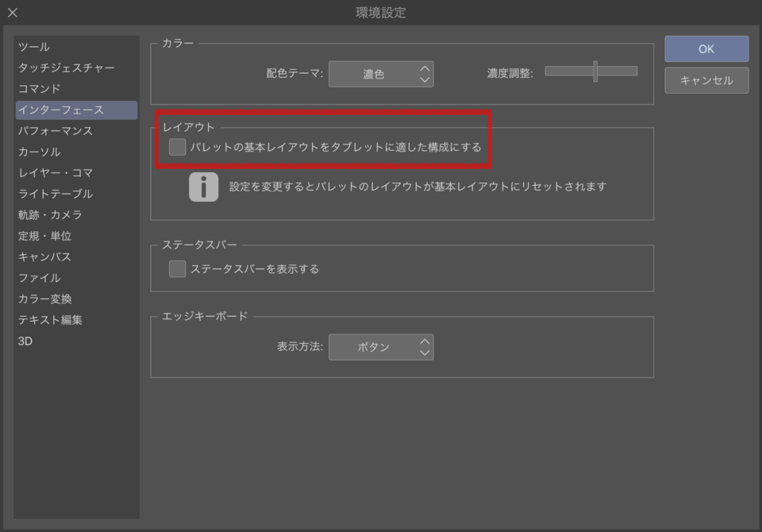Close the 環境設定 dialog with X
The height and width of the screenshot is (532, 762).
pyautogui.click(x=13, y=13)
